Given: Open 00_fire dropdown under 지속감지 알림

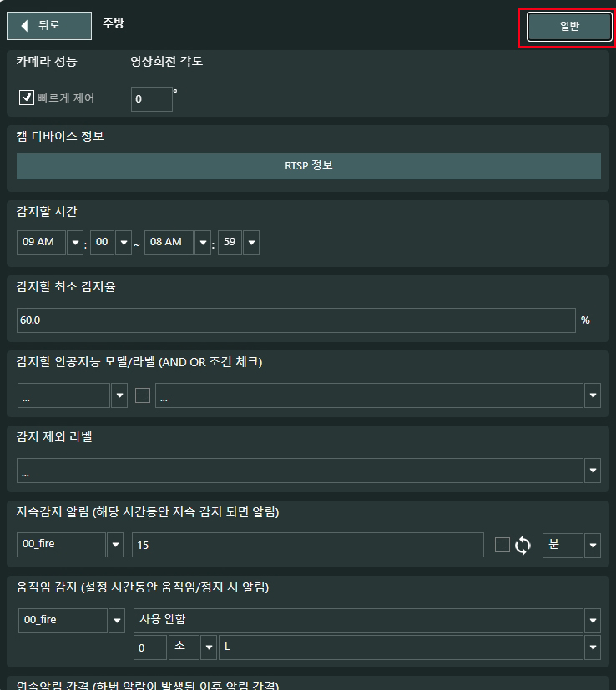Looking at the screenshot, I should (x=116, y=546).
